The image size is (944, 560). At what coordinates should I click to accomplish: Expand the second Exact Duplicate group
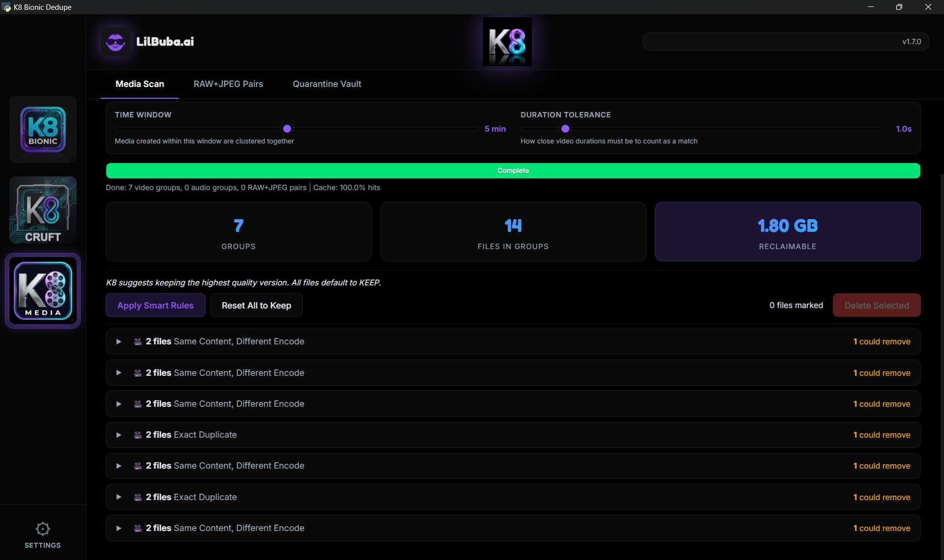pyautogui.click(x=118, y=497)
